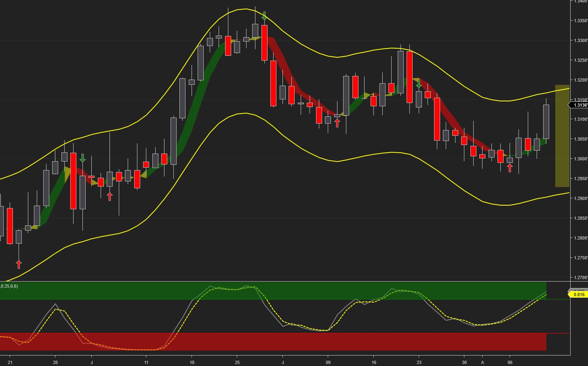Click the 21 date label
The width and height of the screenshot is (588, 366).
pyautogui.click(x=10, y=362)
